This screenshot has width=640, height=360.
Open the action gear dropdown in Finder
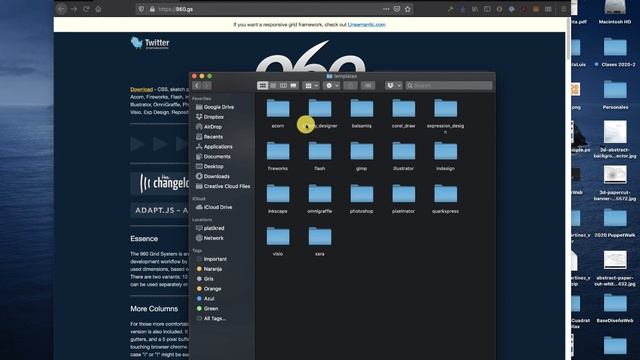332,85
